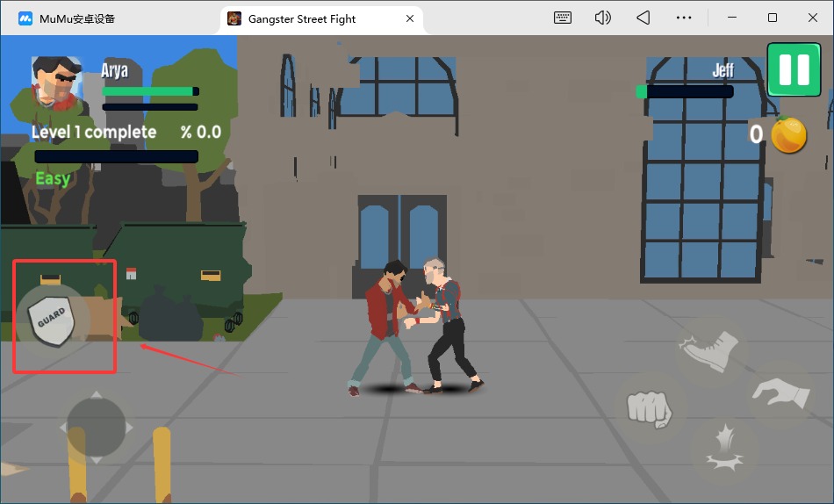Click the green Easy difficulty label
The height and width of the screenshot is (504, 834).
[x=53, y=179]
